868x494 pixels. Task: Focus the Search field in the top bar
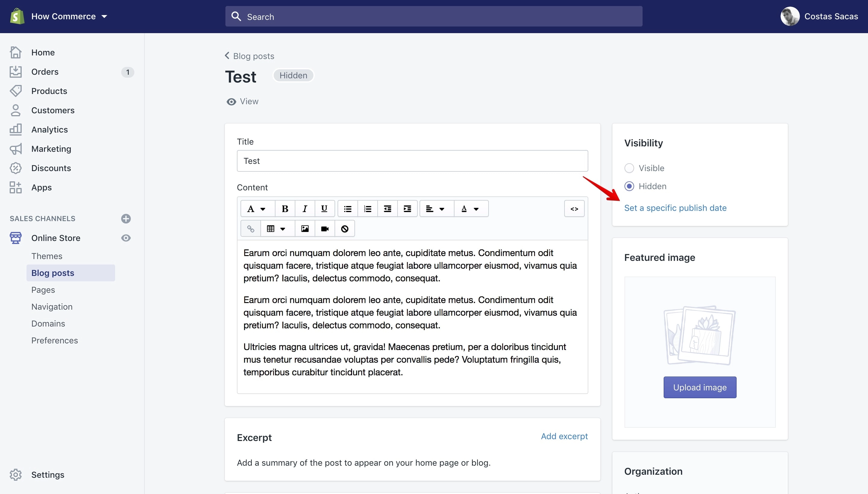[433, 16]
